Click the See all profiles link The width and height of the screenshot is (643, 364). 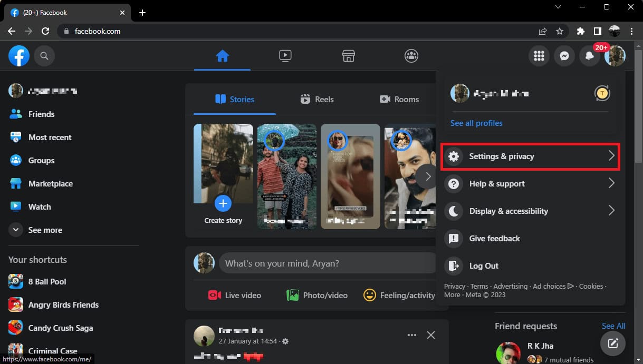[x=476, y=123]
